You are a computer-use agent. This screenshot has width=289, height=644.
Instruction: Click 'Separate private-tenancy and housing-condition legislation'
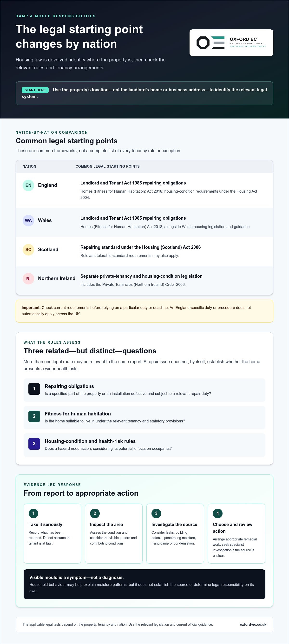click(x=142, y=276)
